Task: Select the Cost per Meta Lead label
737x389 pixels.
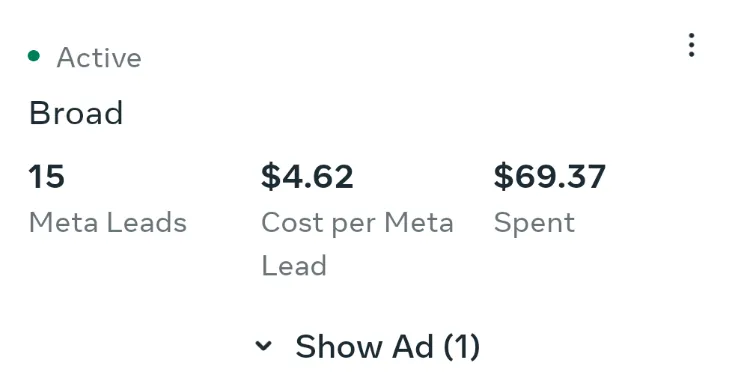Action: coord(357,244)
